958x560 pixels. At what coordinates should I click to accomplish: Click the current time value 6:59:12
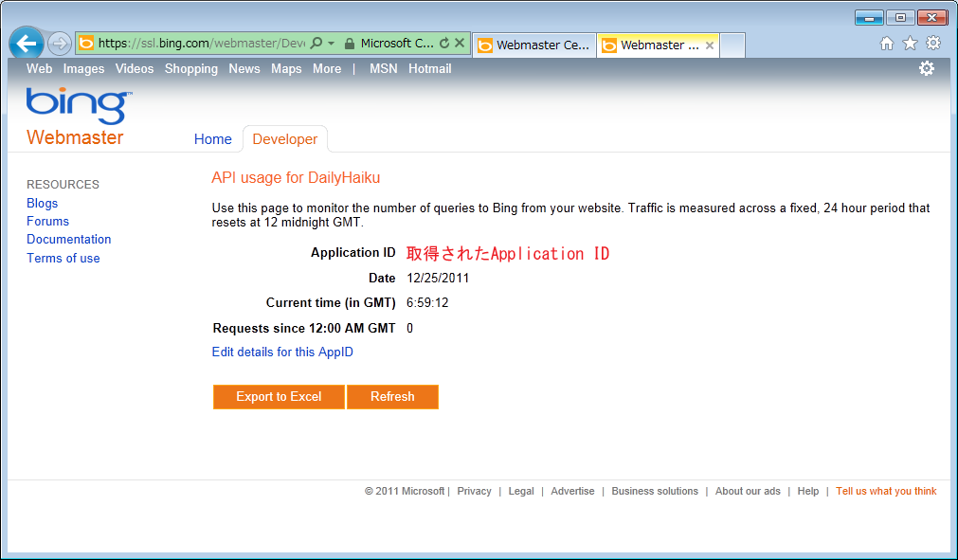click(427, 303)
